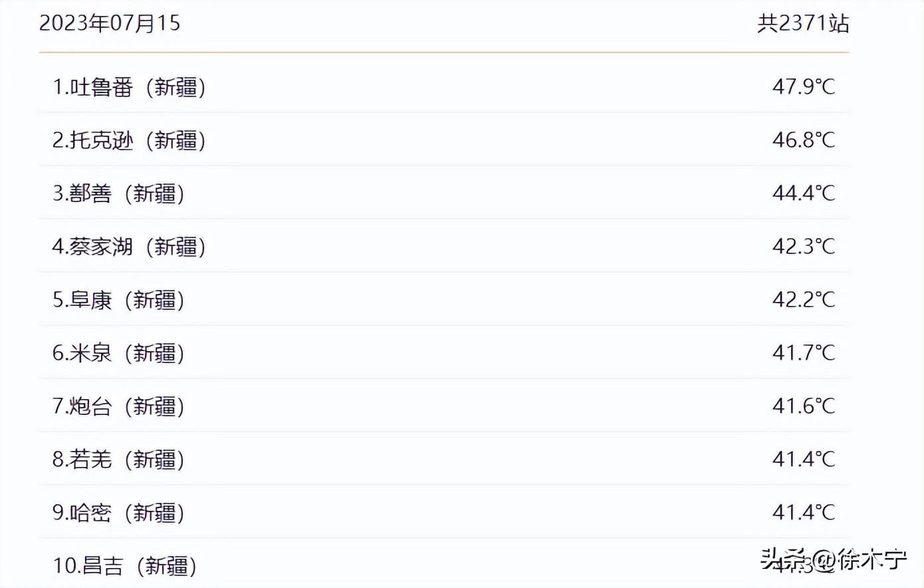The image size is (924, 588).
Task: Select the 1.吐鲁番（新疆） row
Action: [129, 87]
